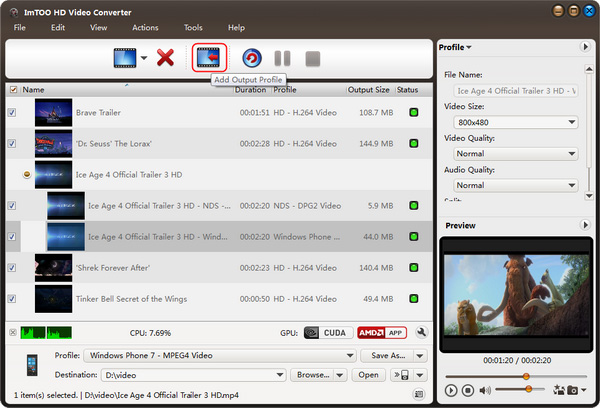Click the log list icon in the status bar
600x408 pixels.
pyautogui.click(x=419, y=394)
